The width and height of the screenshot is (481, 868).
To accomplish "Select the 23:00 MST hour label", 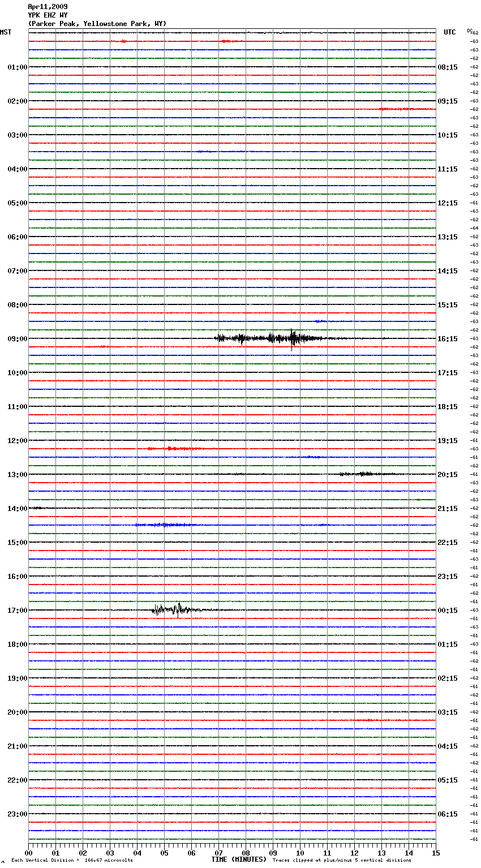I will (x=18, y=814).
